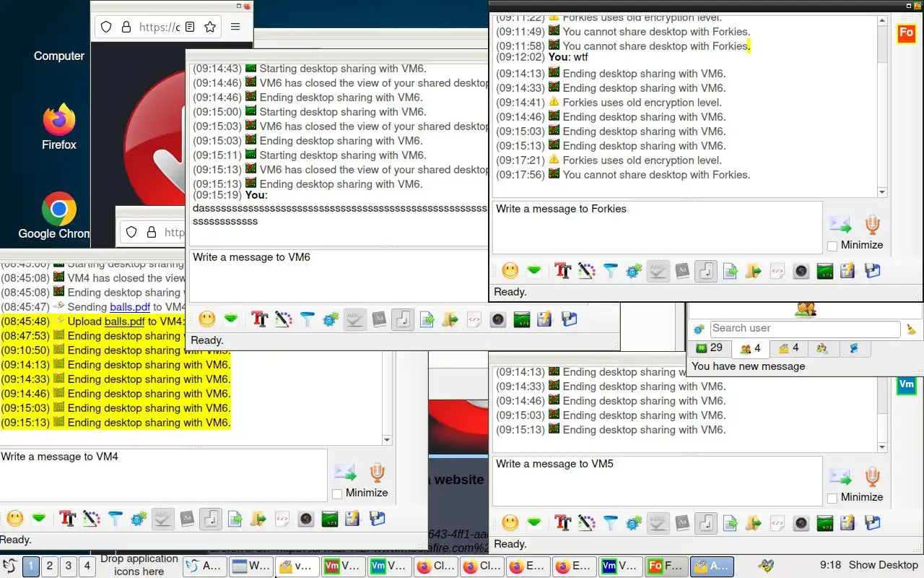The image size is (924, 578).
Task: Click the font (T) icon in Forkies chat
Action: pos(562,271)
